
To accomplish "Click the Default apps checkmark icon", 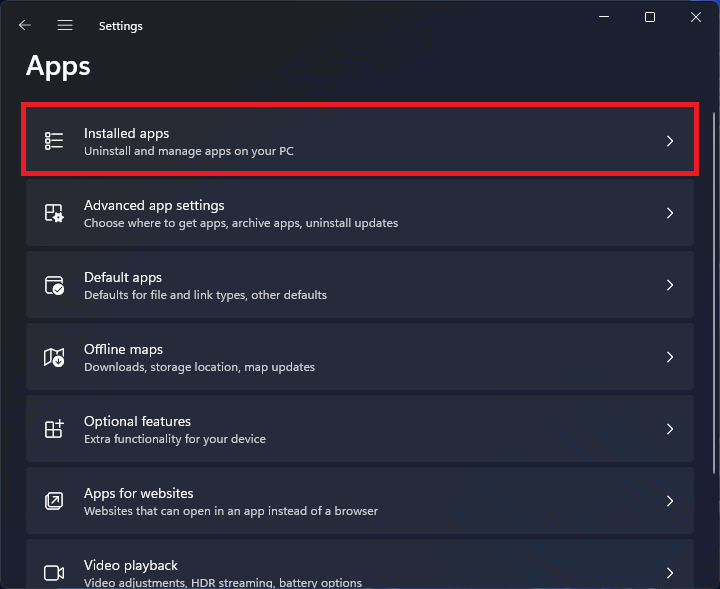I will point(54,285).
